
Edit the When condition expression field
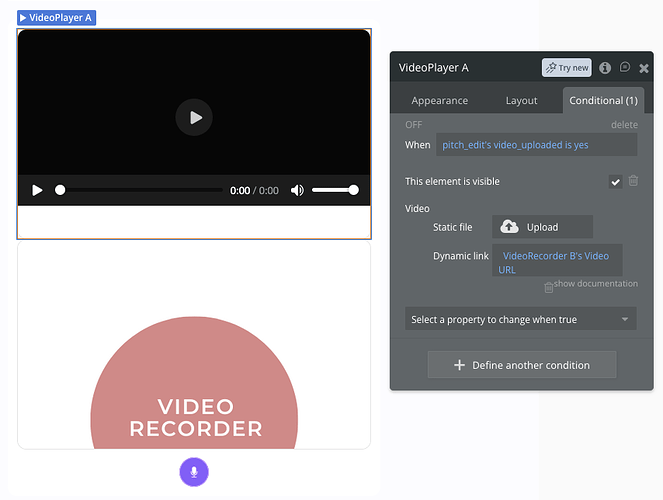click(x=536, y=145)
